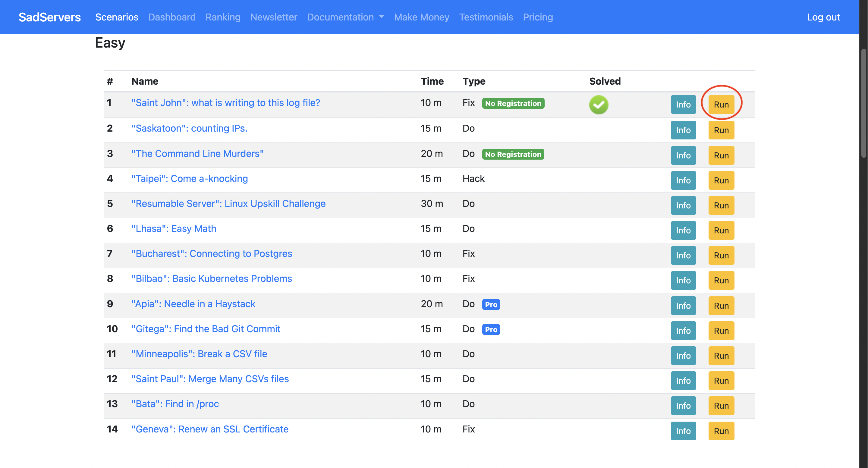Go to the Ranking page
Screen dimensions: 868x468
pos(223,17)
